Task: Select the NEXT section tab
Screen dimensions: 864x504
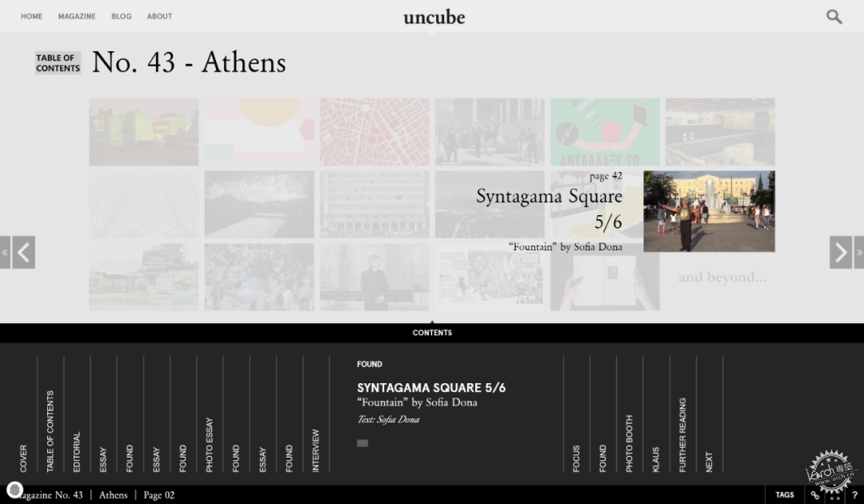Action: pos(709,462)
